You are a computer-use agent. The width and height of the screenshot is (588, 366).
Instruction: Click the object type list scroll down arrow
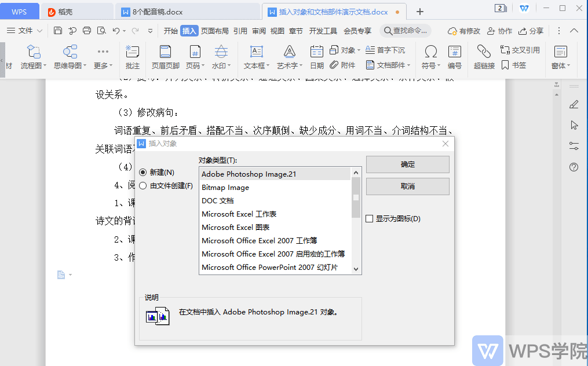click(x=356, y=269)
